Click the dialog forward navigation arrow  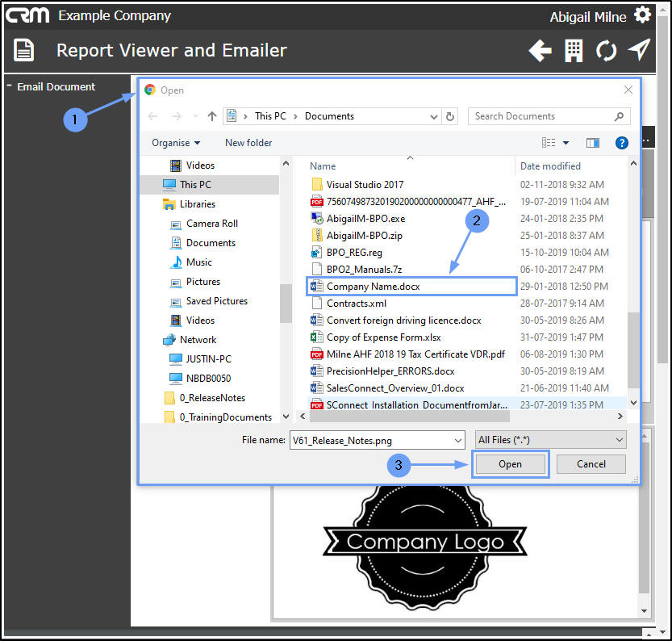[x=176, y=116]
